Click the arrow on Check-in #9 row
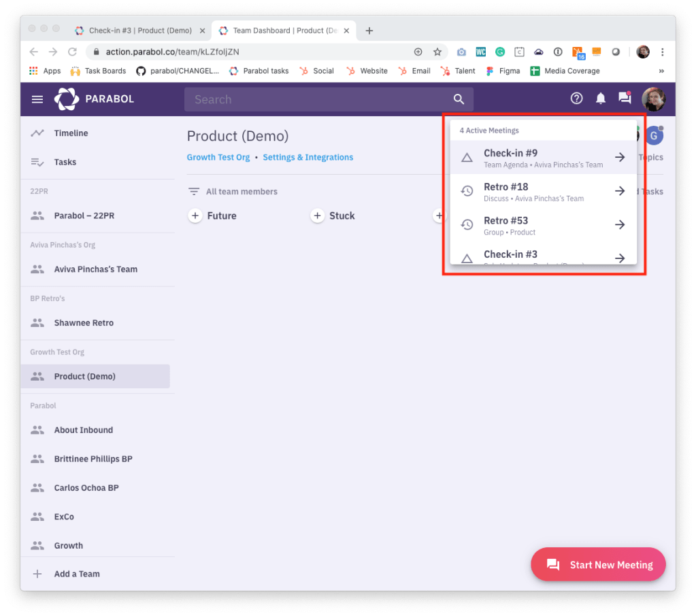This screenshot has height=616, width=696. coord(620,157)
